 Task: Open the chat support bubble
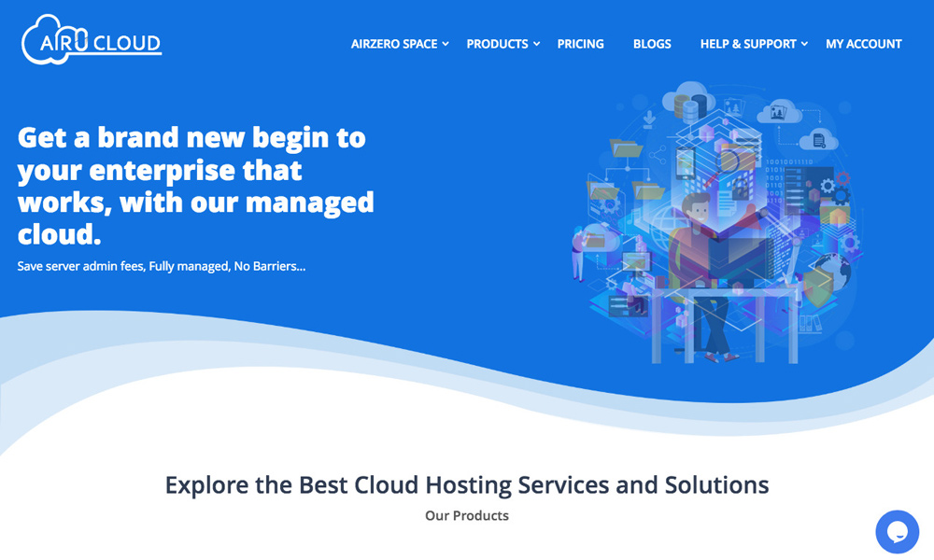(897, 532)
